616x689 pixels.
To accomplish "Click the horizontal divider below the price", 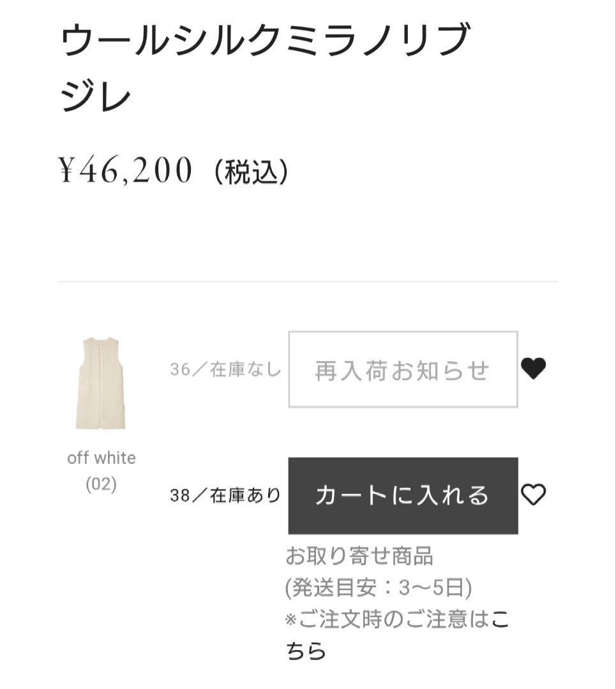I will [x=308, y=281].
